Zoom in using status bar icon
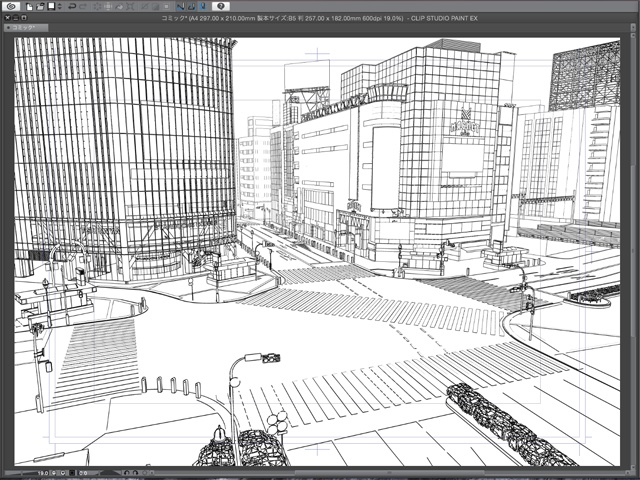This screenshot has width=640, height=480. point(63,473)
